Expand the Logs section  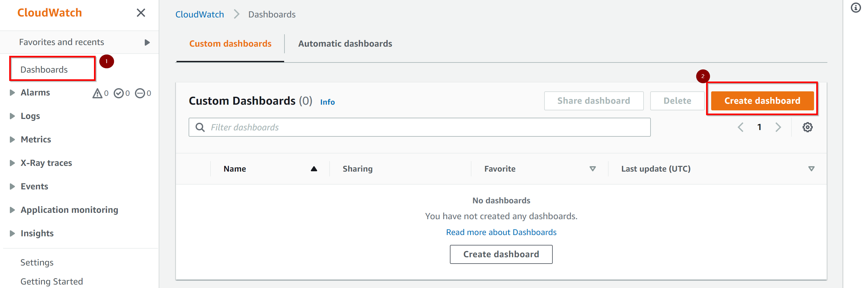coord(12,116)
